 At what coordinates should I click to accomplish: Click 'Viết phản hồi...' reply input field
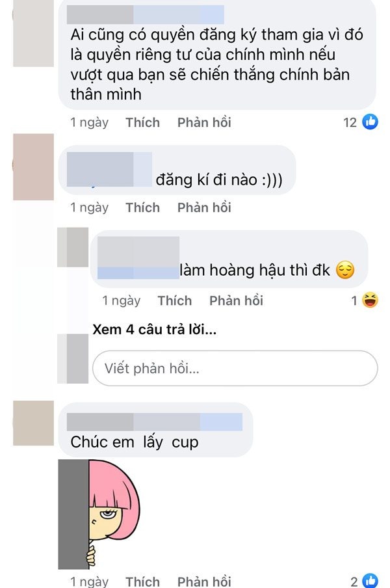(x=235, y=368)
